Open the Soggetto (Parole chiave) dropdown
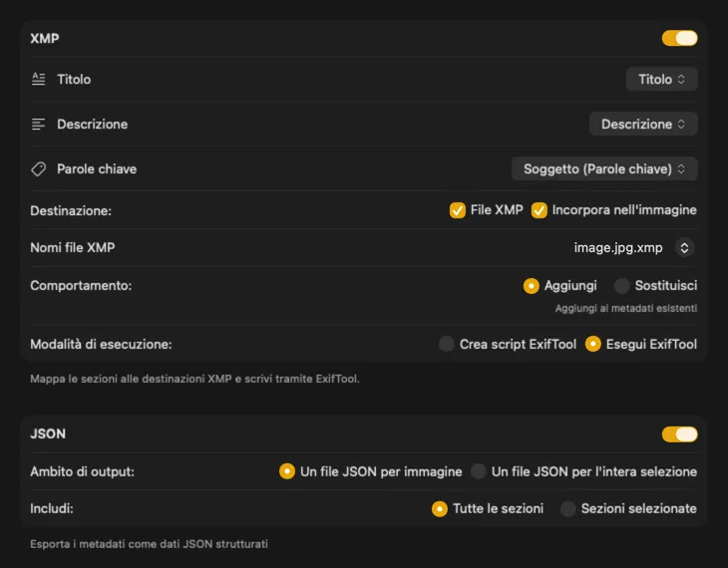Screen dimensions: 728x568 604,169
